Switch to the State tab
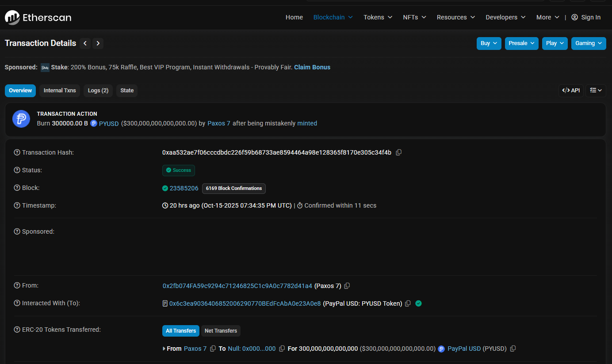Screen dimensions: 612x364 pyautogui.click(x=127, y=91)
